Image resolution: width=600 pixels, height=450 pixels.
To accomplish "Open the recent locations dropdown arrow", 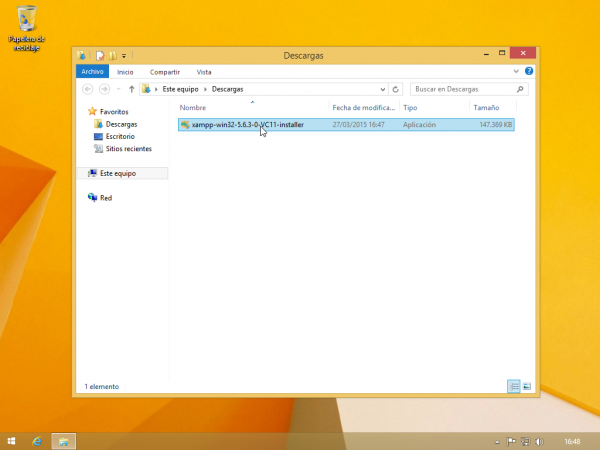I will pos(119,89).
